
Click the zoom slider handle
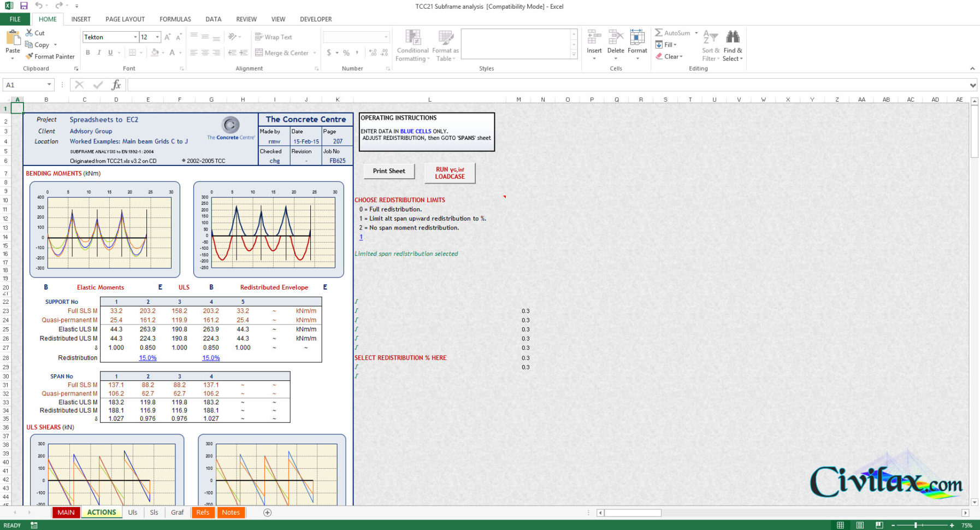point(916,525)
